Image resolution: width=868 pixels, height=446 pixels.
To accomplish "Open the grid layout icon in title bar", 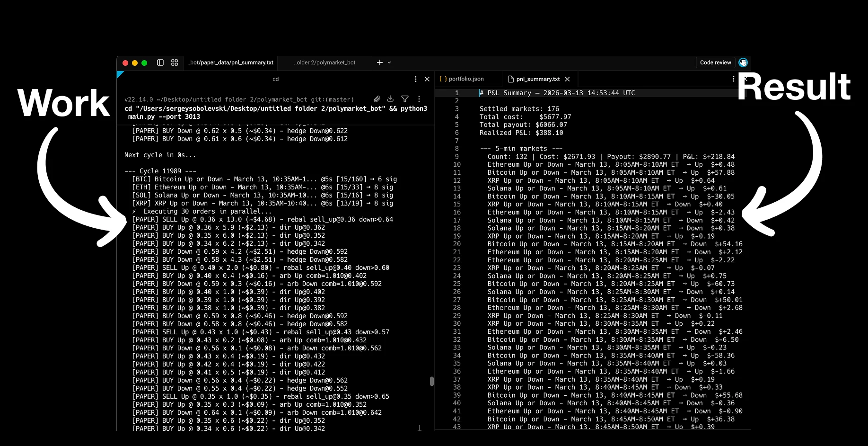I will [x=175, y=62].
